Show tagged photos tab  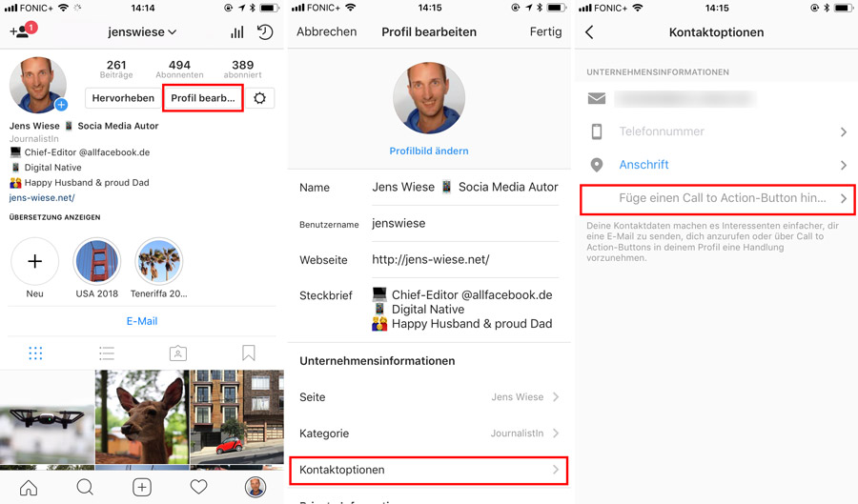pos(178,353)
